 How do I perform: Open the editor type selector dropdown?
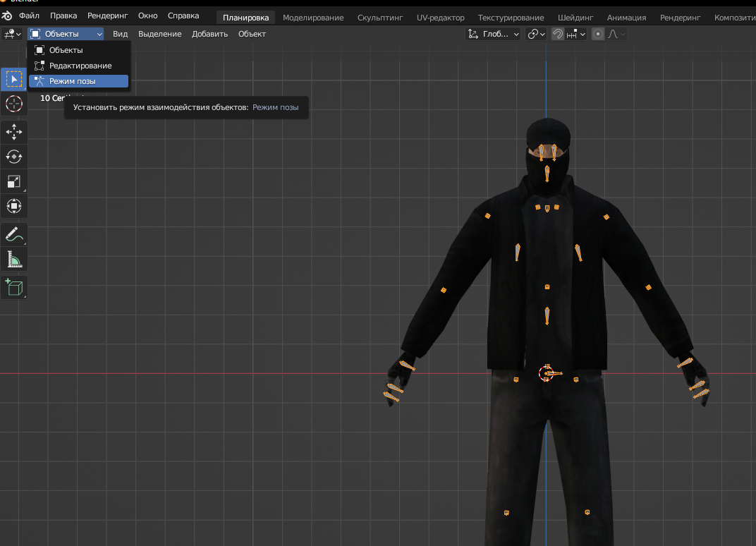click(x=13, y=34)
